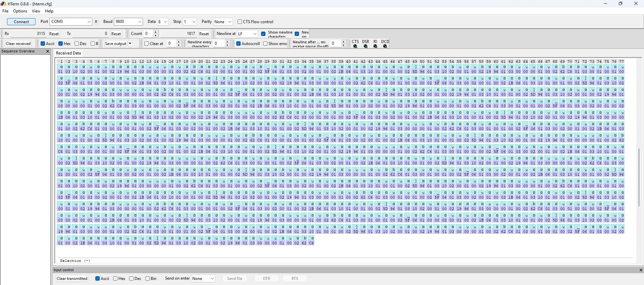Click the Clear received button
Screen dimensions: 644x285
point(18,44)
